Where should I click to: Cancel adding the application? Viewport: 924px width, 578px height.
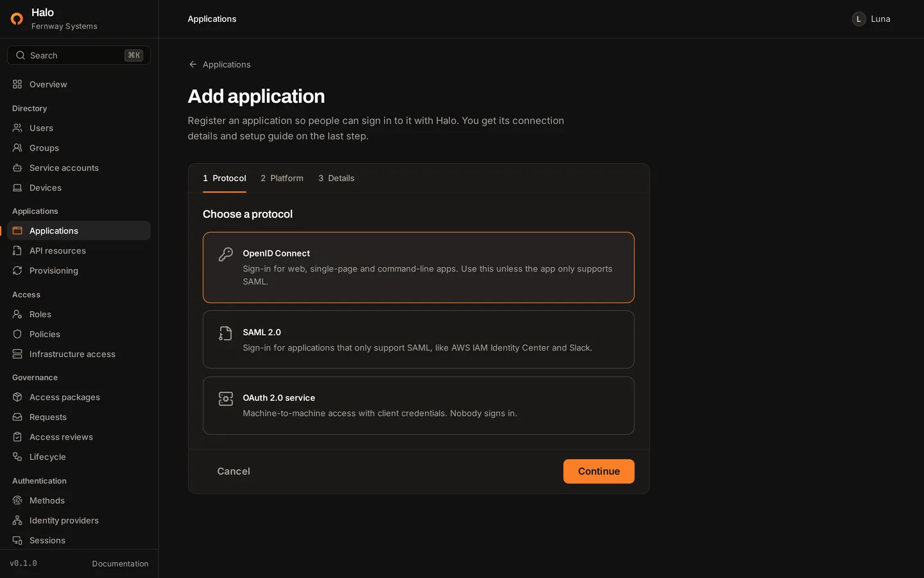(234, 471)
